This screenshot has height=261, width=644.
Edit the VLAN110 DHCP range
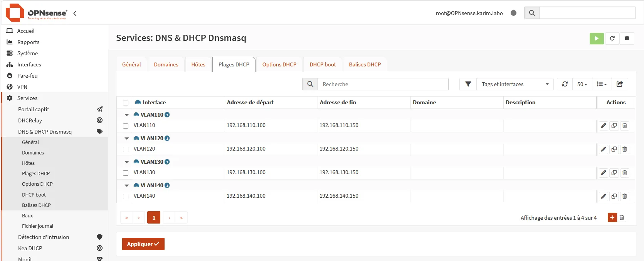[604, 125]
